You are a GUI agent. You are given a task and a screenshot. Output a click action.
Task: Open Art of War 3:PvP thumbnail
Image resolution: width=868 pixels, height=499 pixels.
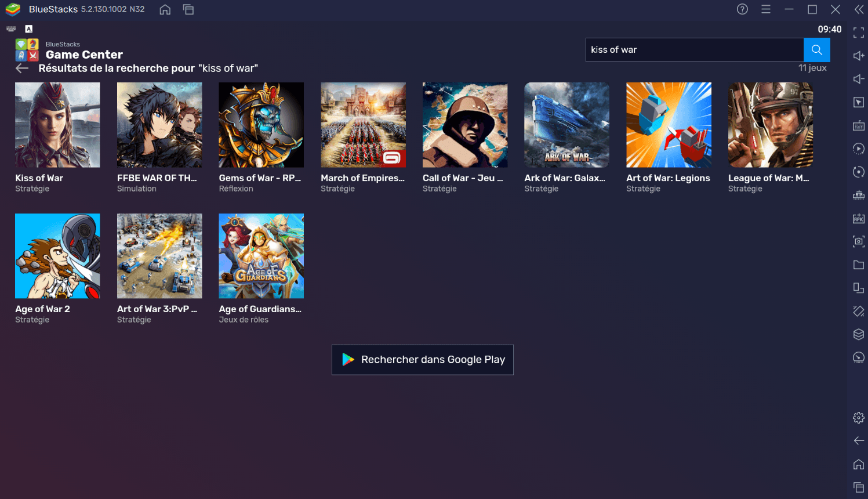point(159,256)
